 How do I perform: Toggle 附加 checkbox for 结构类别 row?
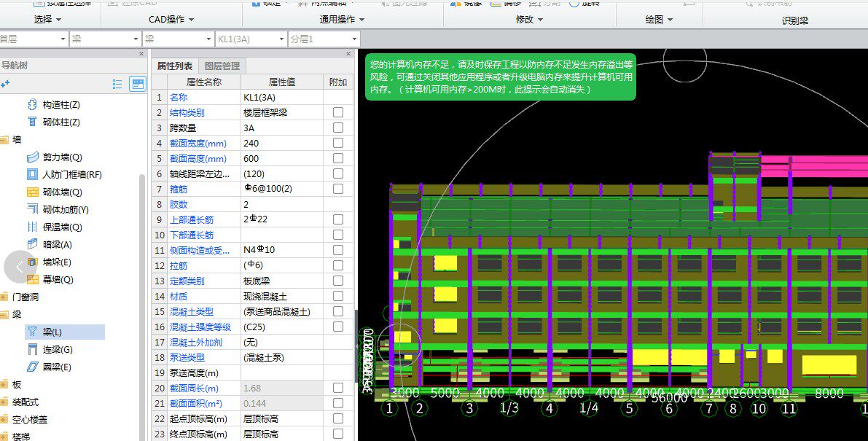pyautogui.click(x=337, y=112)
